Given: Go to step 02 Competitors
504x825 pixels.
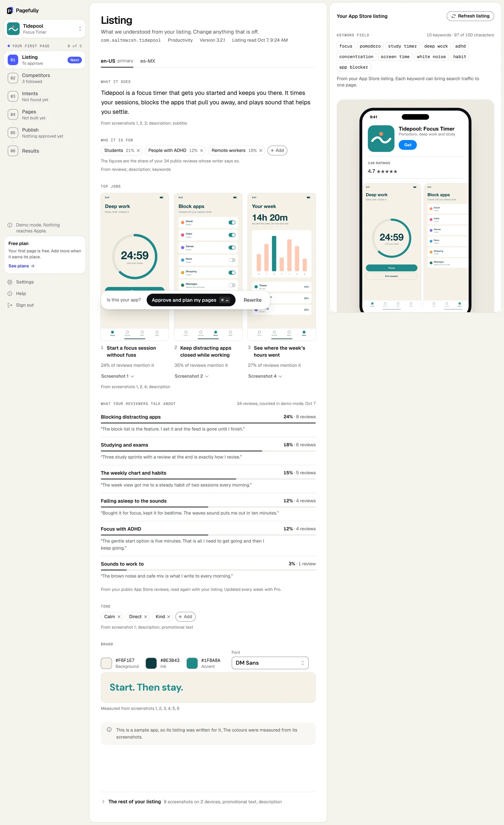Looking at the screenshot, I should pyautogui.click(x=45, y=78).
